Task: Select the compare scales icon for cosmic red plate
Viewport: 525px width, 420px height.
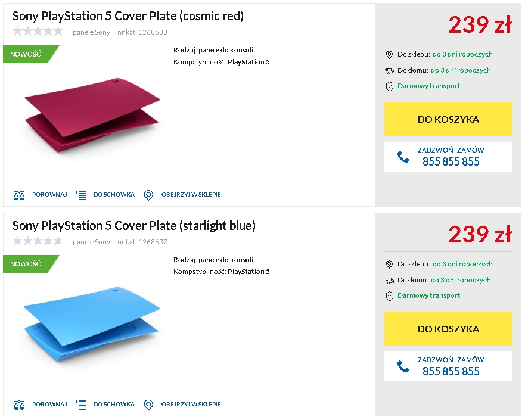Action: [x=20, y=194]
